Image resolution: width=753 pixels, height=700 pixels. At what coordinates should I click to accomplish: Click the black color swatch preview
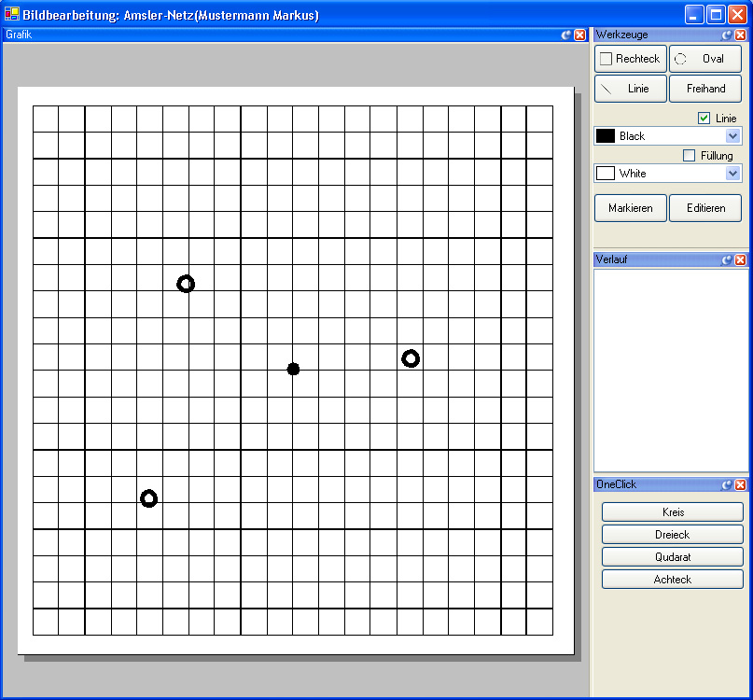pos(605,136)
